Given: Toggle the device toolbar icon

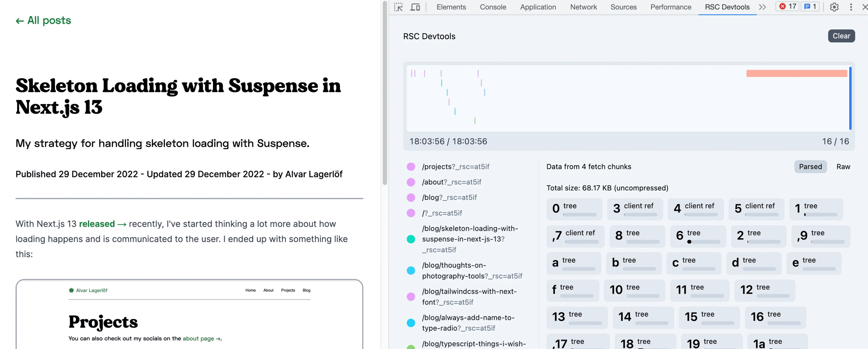Looking at the screenshot, I should (415, 7).
